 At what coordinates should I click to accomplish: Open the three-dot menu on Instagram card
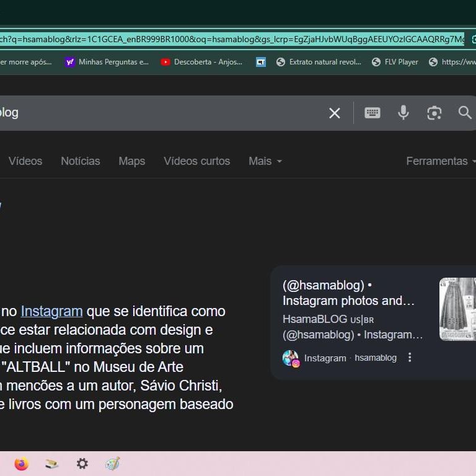click(x=410, y=358)
